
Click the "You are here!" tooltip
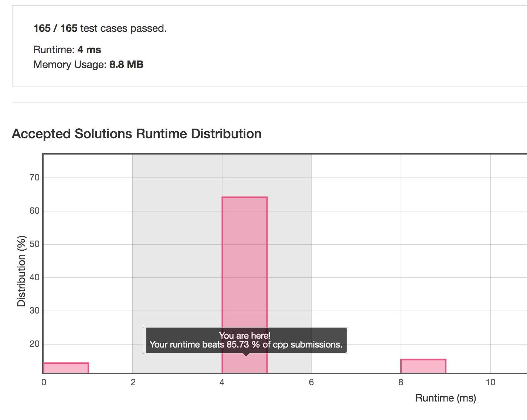[245, 340]
